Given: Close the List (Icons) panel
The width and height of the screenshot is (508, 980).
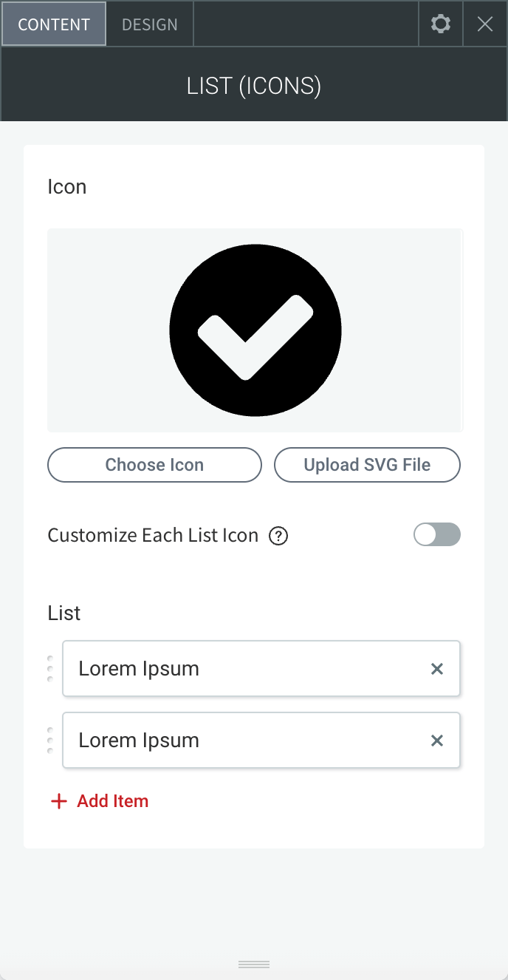Looking at the screenshot, I should (x=485, y=24).
